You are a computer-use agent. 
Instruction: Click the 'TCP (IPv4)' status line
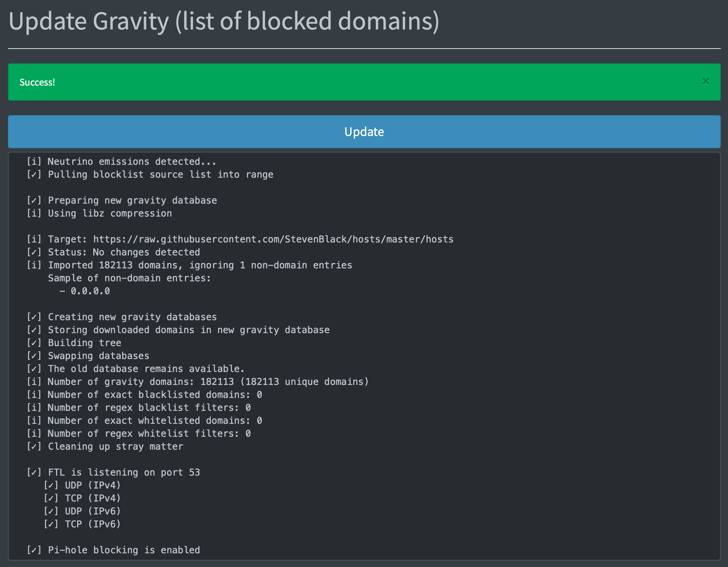[x=82, y=498]
